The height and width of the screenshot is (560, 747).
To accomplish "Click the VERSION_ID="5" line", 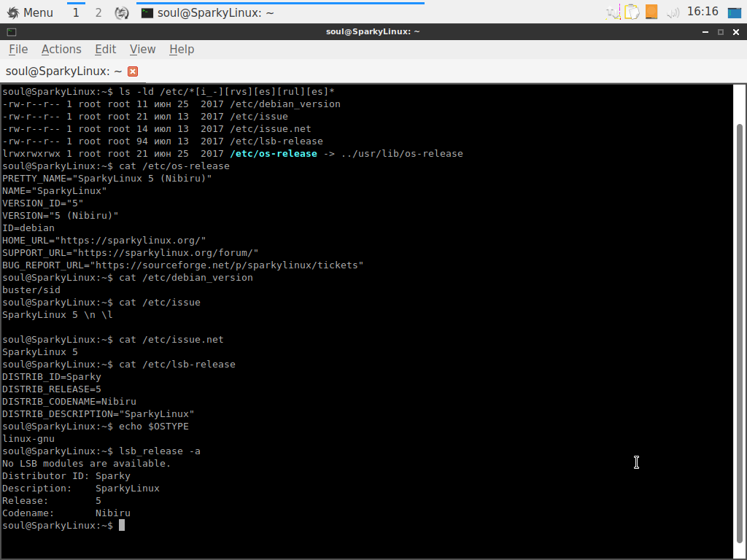I will [43, 203].
